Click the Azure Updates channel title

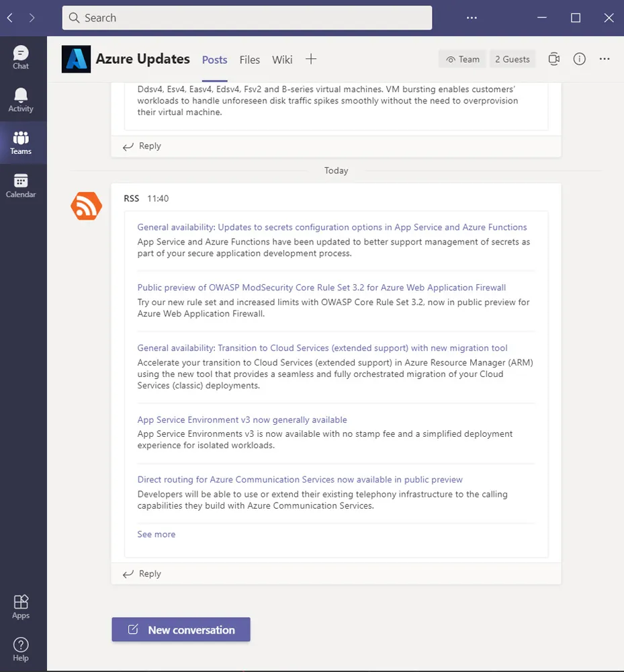click(142, 58)
